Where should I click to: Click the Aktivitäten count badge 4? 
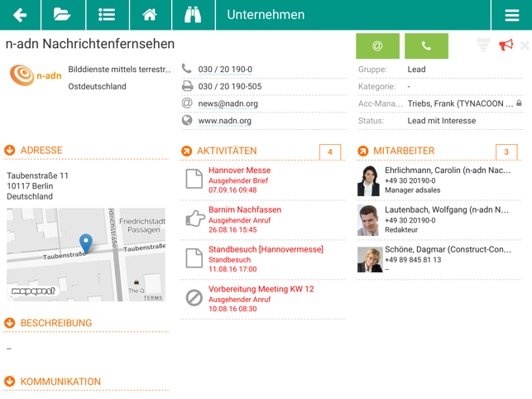click(330, 151)
